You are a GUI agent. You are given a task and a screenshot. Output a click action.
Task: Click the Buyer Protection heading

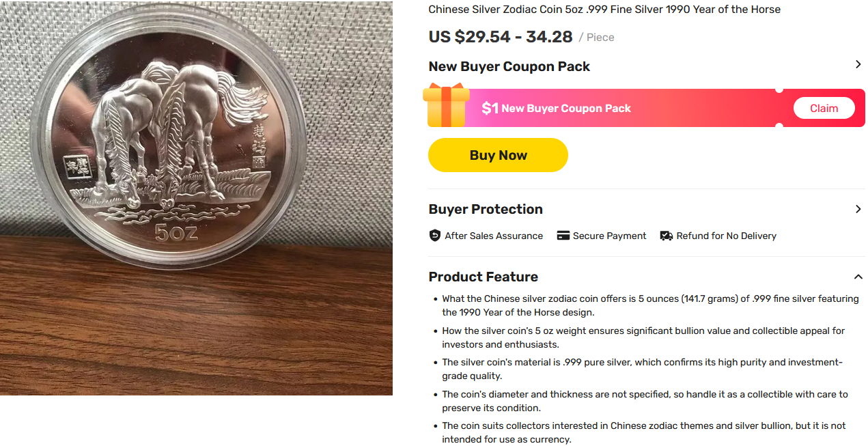pos(485,209)
